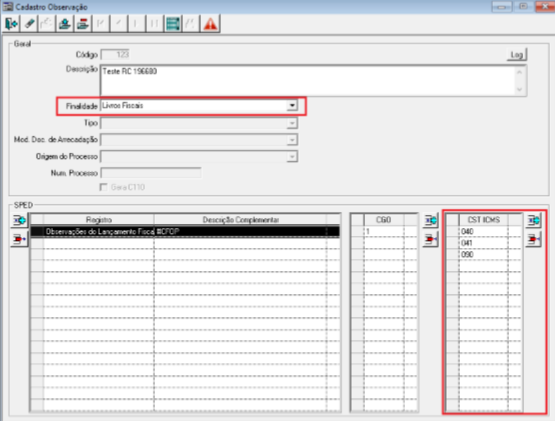Select CST ICMS value 090
Viewport: 555px width, 421px height.
[x=484, y=255]
